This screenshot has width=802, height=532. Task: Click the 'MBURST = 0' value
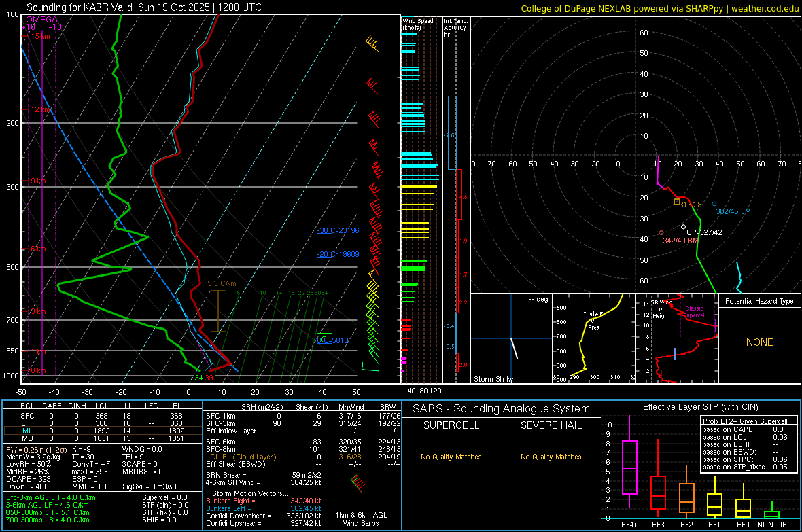143,472
